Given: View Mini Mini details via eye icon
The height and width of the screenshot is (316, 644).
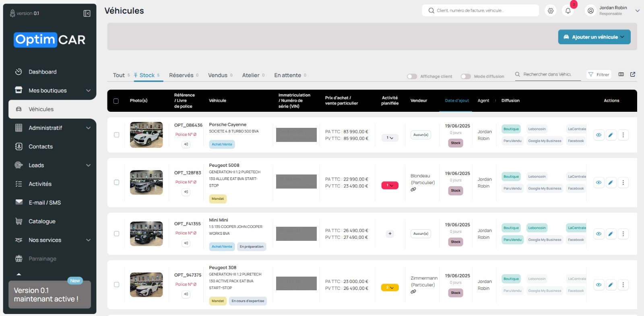Looking at the screenshot, I should point(599,234).
